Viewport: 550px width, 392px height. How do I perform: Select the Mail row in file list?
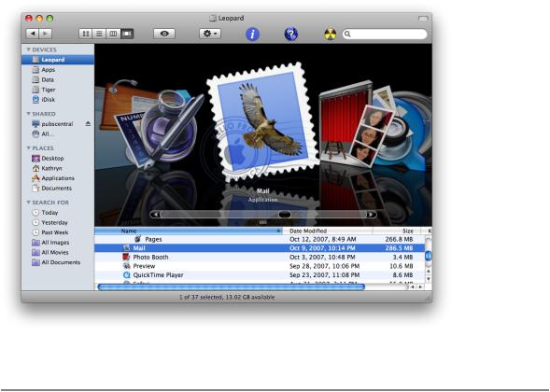(260, 248)
